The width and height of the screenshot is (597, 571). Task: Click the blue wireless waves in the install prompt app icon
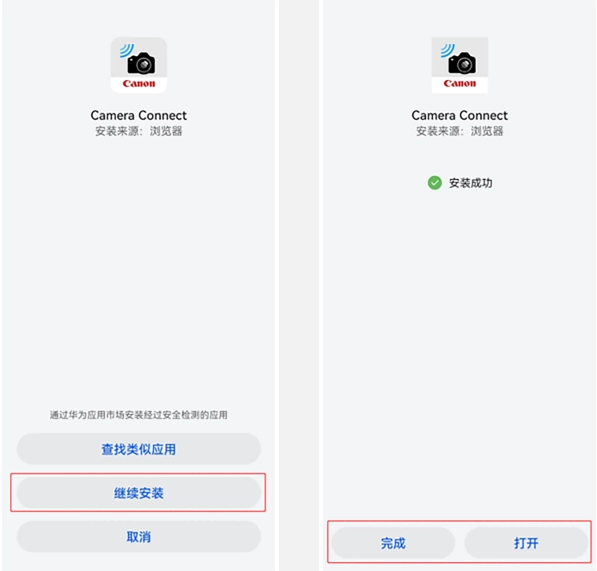click(x=127, y=50)
